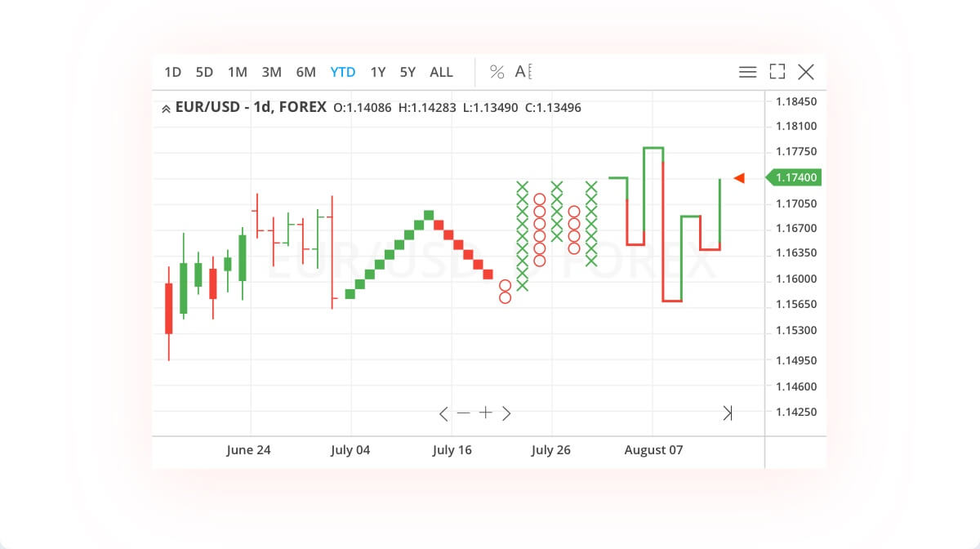
Task: Show the 5Y range
Action: click(408, 72)
